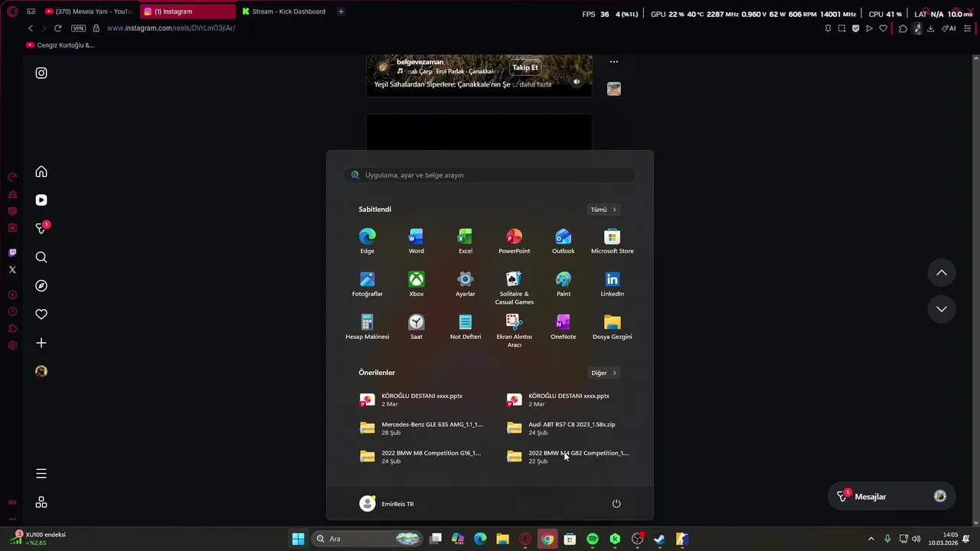Open Opera downloads icon
980x551 pixels.
[x=930, y=28]
